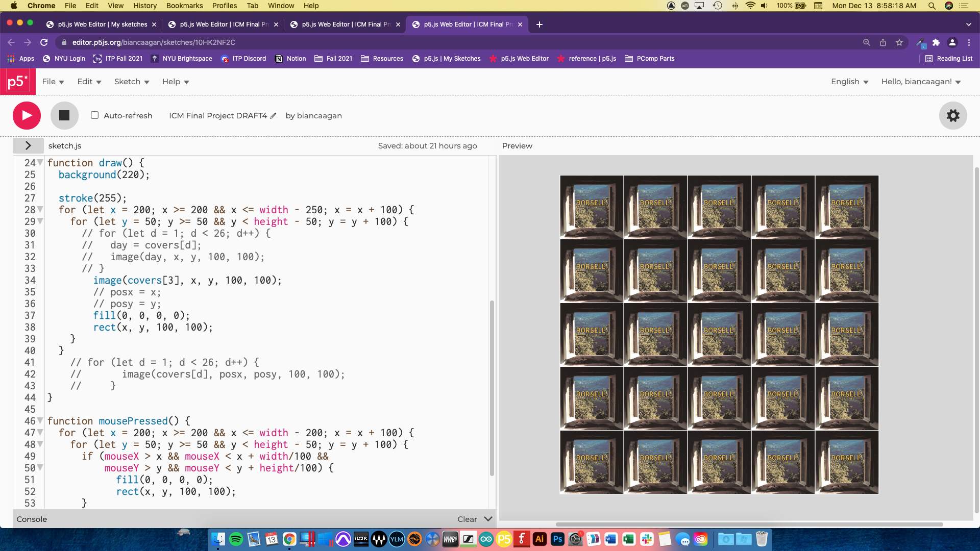Screen dimensions: 980x551
Task: Click the Stop sketch button
Action: click(64, 115)
